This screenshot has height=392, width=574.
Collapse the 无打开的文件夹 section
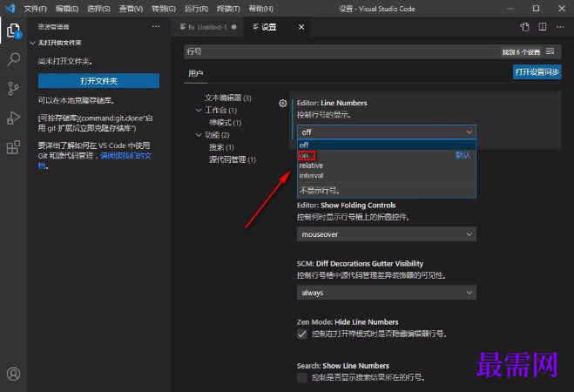tap(32, 43)
